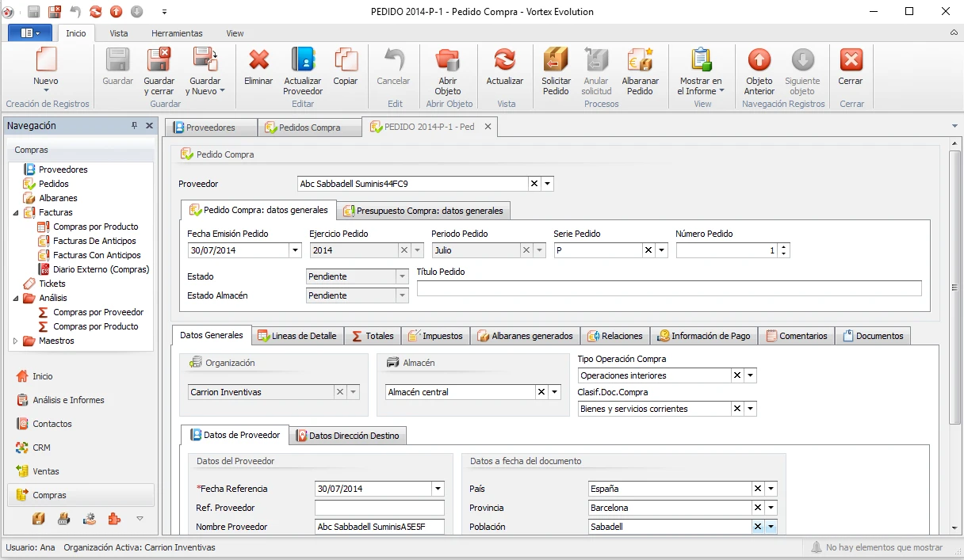Viewport: 964px width, 560px height.
Task: Click the Ref. Proveedor input field
Action: coord(380,508)
